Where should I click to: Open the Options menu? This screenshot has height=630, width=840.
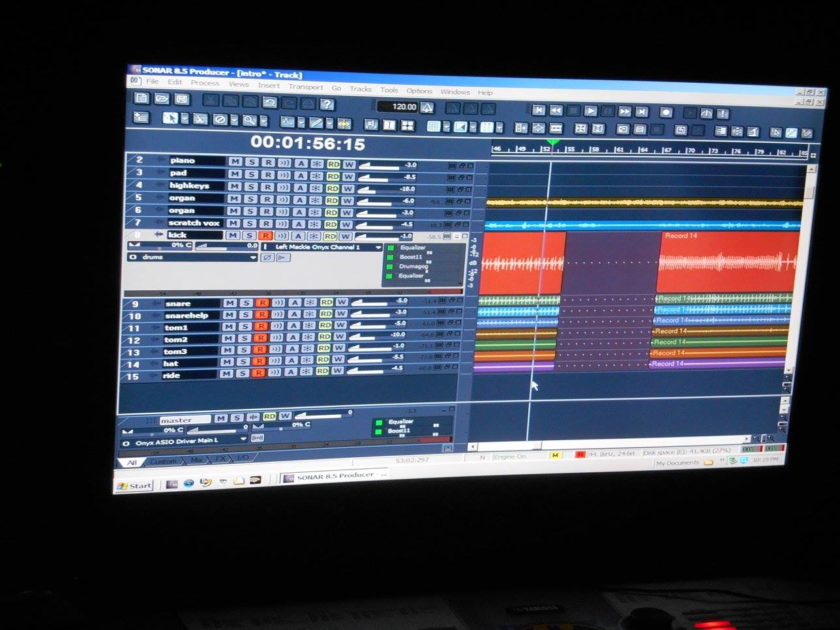(x=419, y=91)
